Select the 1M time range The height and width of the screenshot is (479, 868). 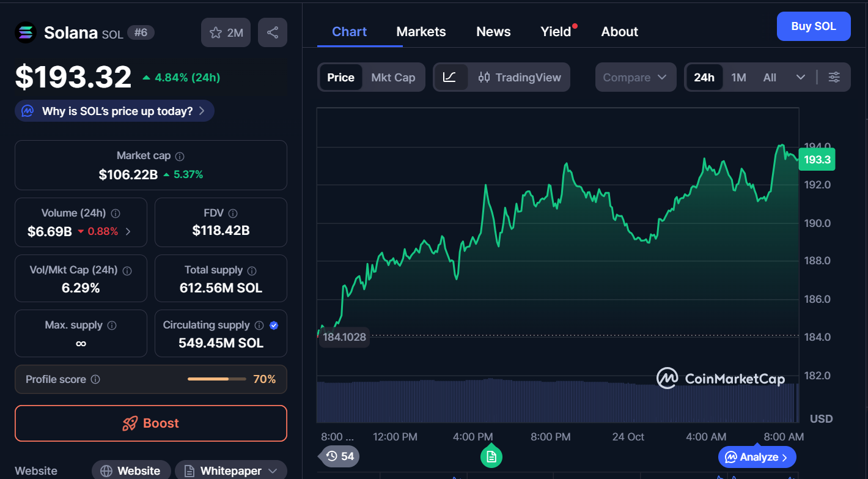click(x=738, y=77)
